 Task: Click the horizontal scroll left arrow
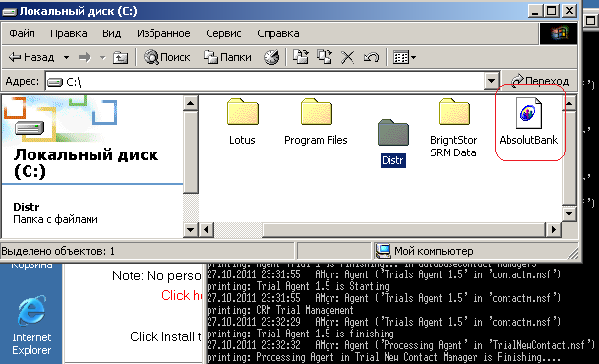click(207, 229)
